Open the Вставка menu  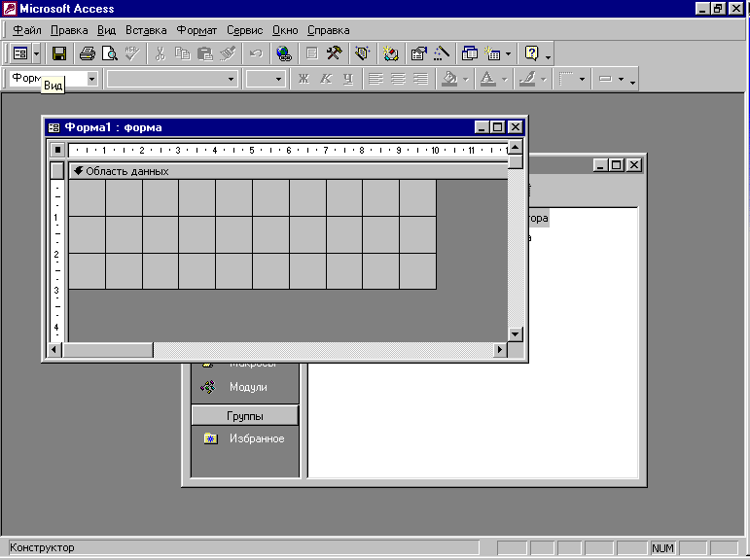point(146,30)
